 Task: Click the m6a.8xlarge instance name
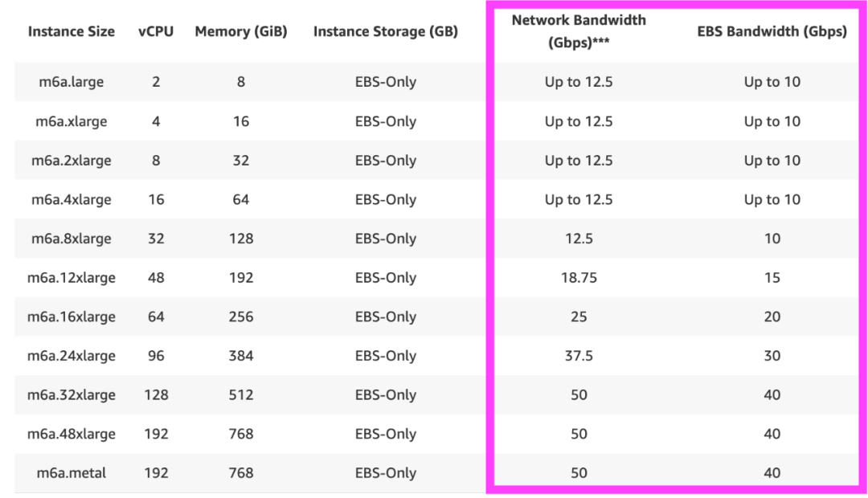(x=72, y=239)
